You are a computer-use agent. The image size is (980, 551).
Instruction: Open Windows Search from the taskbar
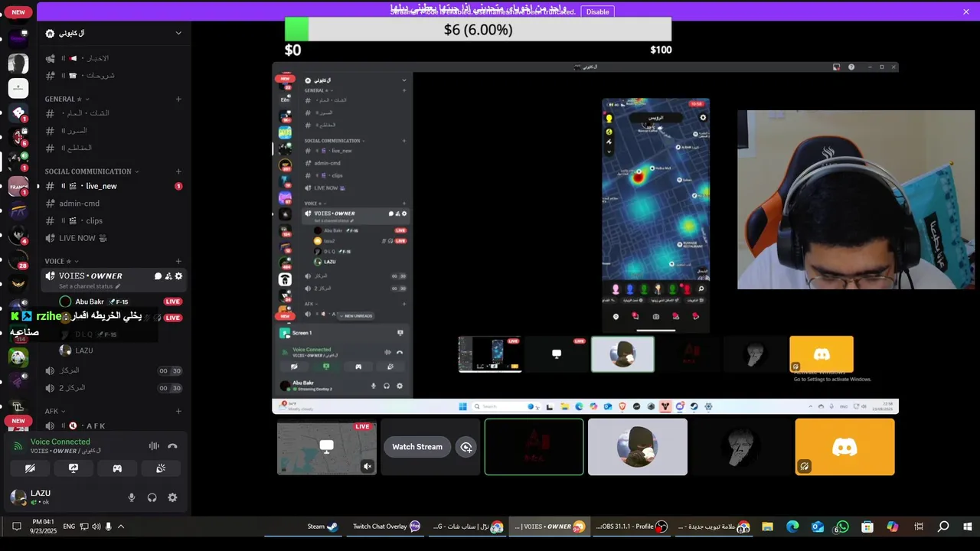[943, 527]
